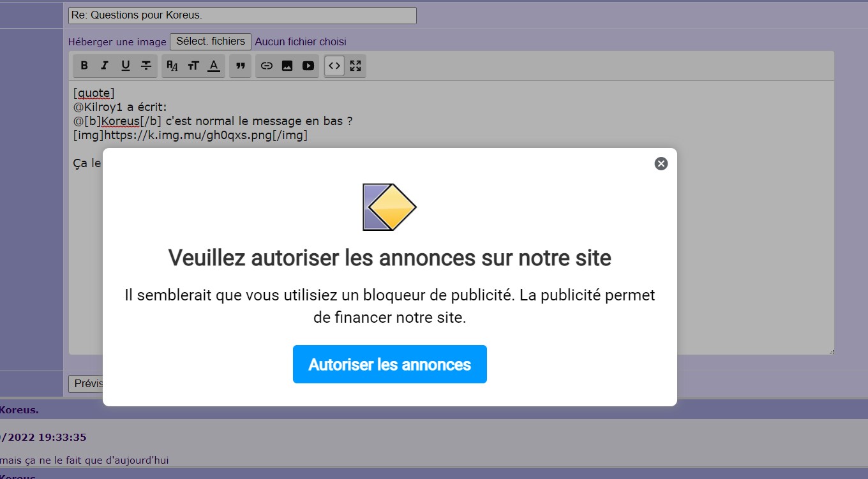Click the subject field "Re: Questions pour Koreus."

click(x=243, y=15)
